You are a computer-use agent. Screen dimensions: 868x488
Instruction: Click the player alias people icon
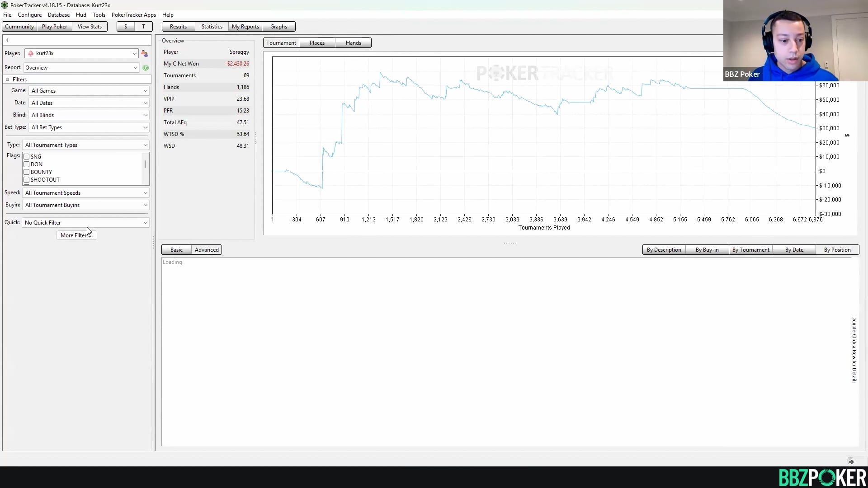(x=145, y=53)
